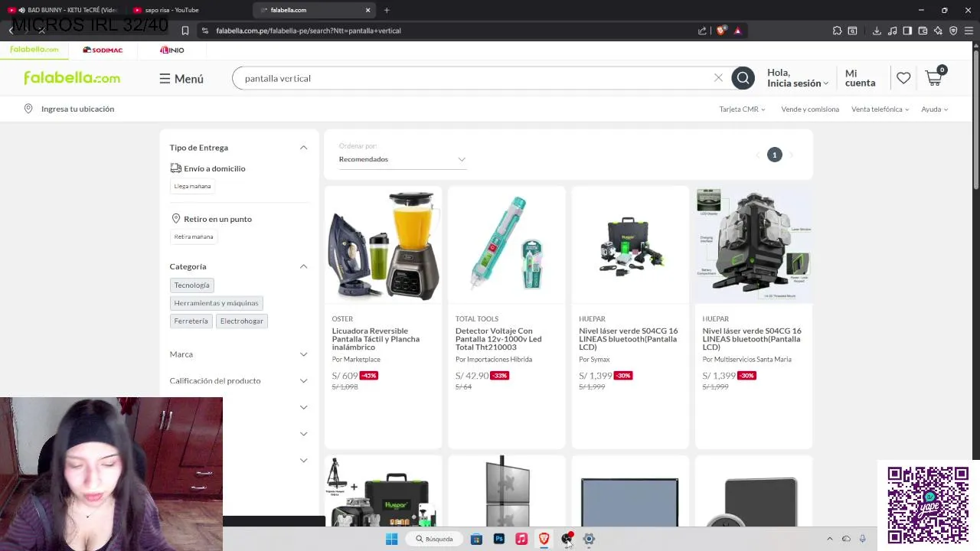
Task: Open Leo AI sparkle icon
Action: (938, 31)
